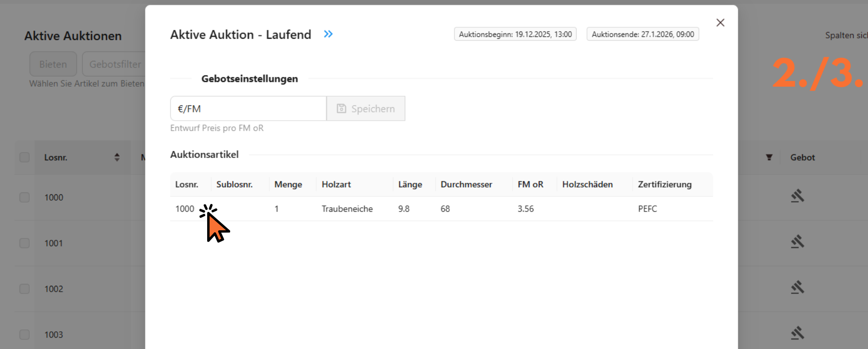Click the double chevron next to Laufend

(328, 34)
